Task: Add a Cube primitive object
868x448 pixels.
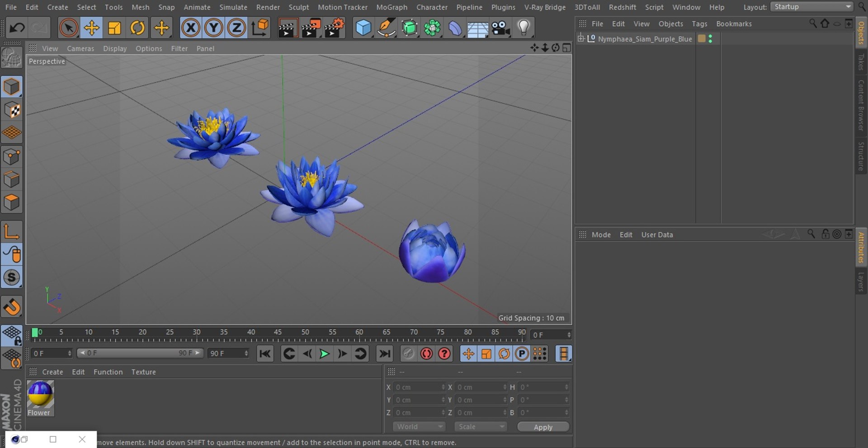Action: (363, 28)
